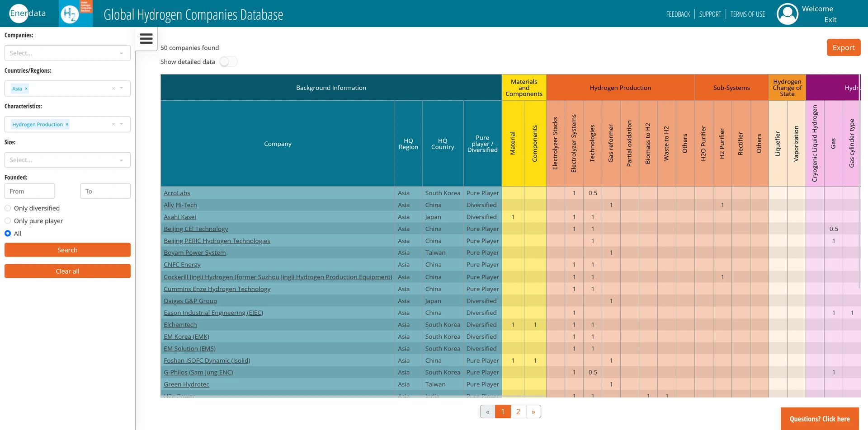Viewport: 868px width, 430px height.
Task: Select the Only diversified radio button
Action: tap(8, 208)
